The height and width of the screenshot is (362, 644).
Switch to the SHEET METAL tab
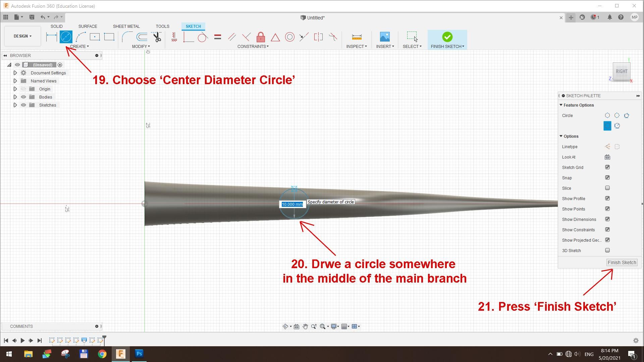point(126,26)
